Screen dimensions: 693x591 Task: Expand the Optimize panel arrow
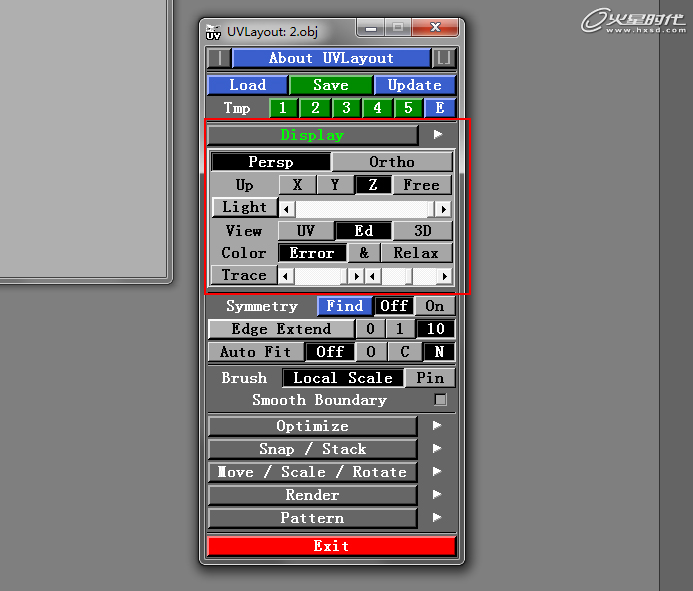point(436,426)
